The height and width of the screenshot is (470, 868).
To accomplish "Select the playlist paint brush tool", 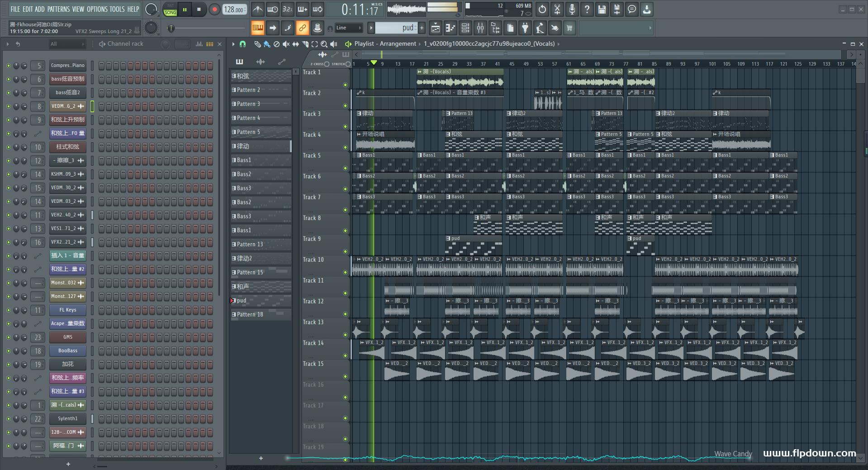I will click(267, 44).
